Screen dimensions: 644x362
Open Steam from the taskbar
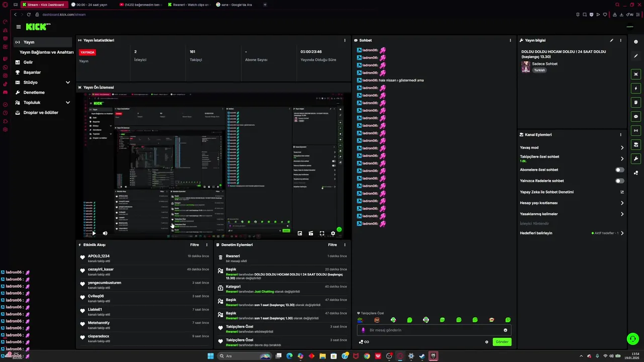click(x=422, y=356)
